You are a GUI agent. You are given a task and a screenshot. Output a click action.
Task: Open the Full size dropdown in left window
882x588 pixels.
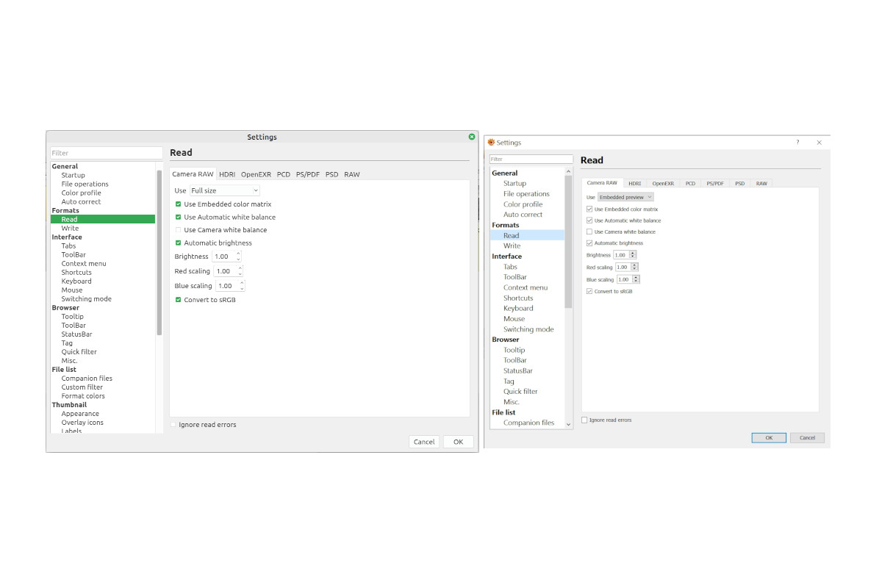point(225,190)
